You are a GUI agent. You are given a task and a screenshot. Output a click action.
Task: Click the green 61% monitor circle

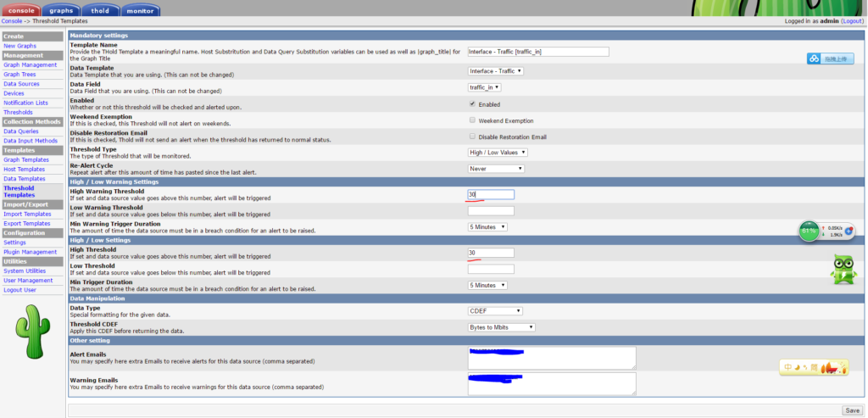(x=810, y=231)
